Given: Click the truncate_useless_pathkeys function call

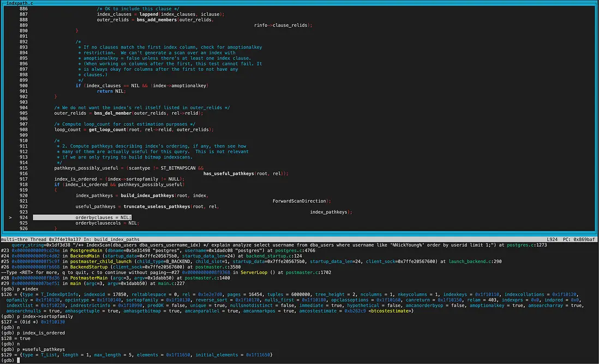Looking at the screenshot, I should 157,207.
